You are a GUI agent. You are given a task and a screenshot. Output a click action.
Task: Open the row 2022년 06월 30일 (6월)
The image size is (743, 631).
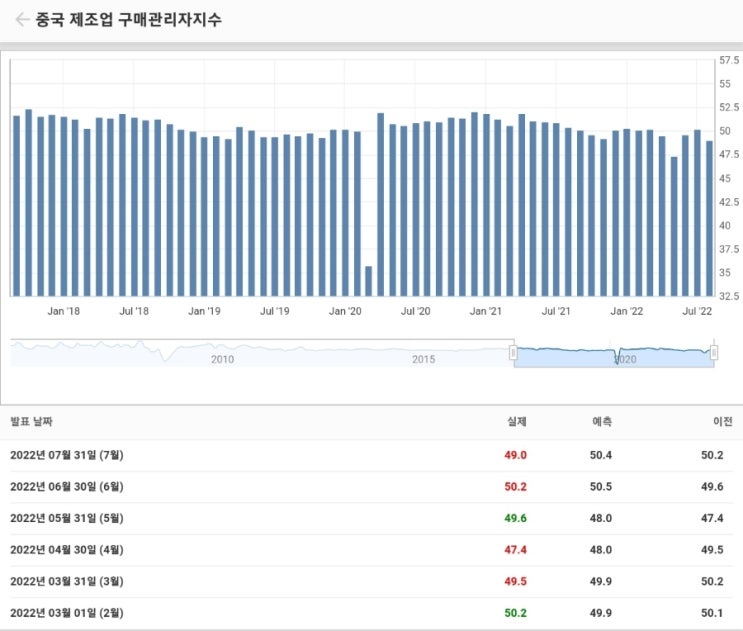(372, 487)
